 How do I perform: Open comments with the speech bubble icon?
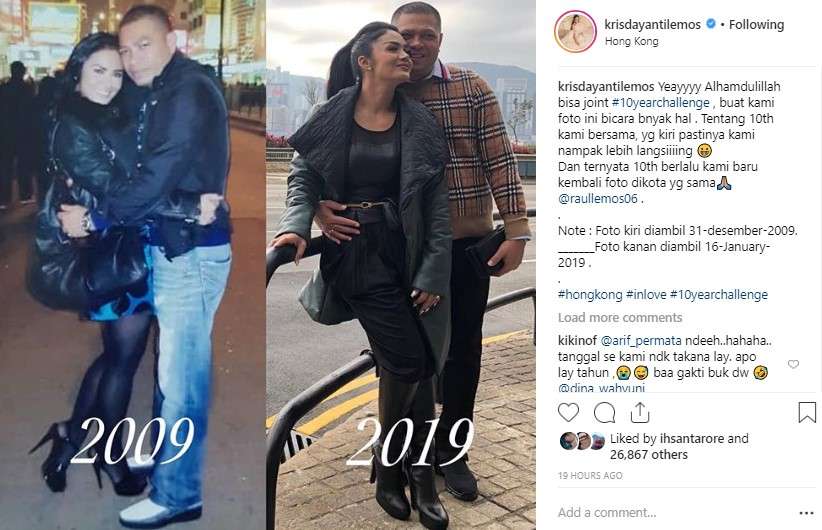pyautogui.click(x=604, y=413)
